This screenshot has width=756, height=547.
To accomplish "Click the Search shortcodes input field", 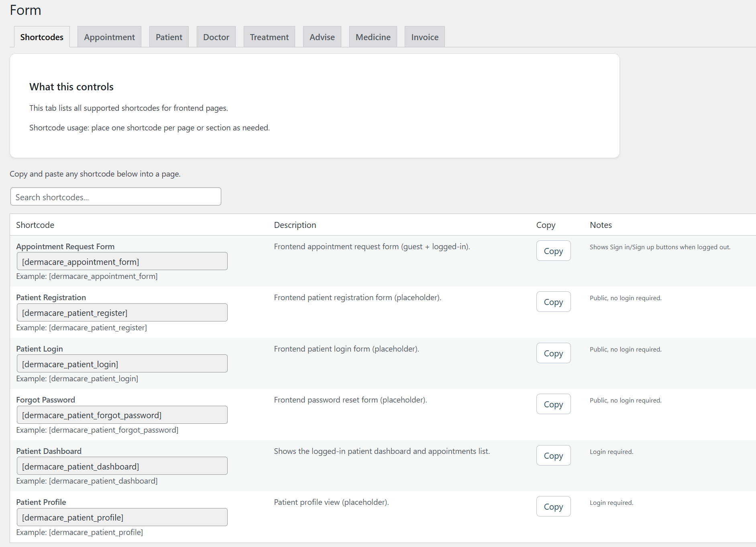I will tap(116, 197).
